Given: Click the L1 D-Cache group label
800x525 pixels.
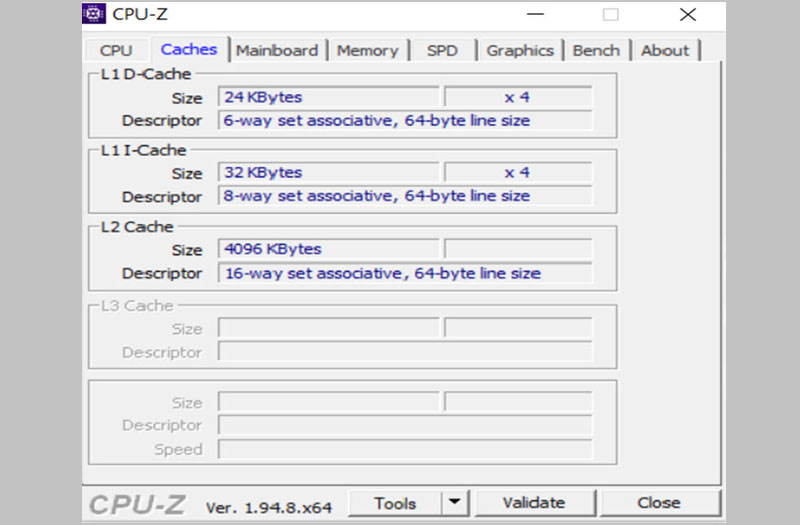Looking at the screenshot, I should click(x=146, y=74).
